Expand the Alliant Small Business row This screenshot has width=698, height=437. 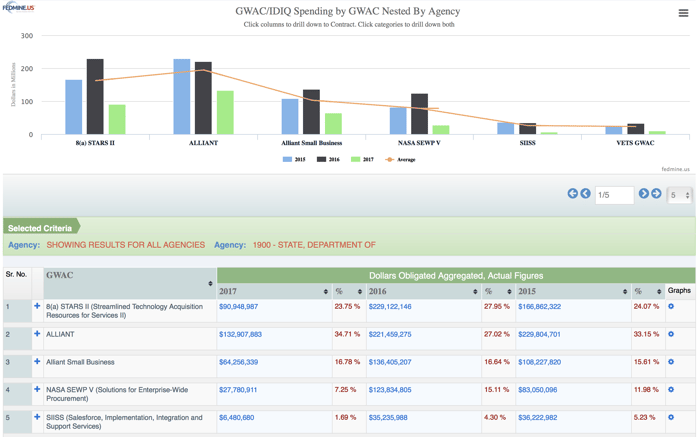point(37,361)
